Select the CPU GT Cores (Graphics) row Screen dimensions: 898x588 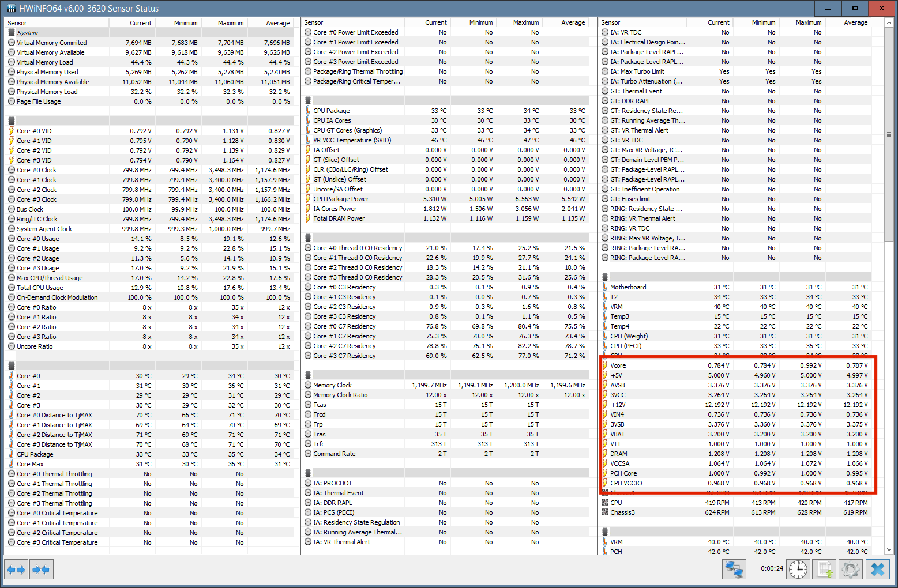pyautogui.click(x=445, y=130)
